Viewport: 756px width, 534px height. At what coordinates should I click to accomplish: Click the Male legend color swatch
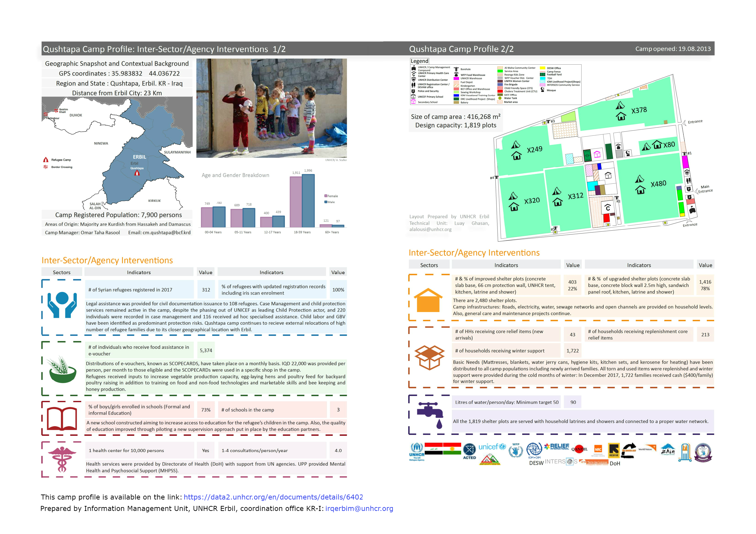point(326,202)
